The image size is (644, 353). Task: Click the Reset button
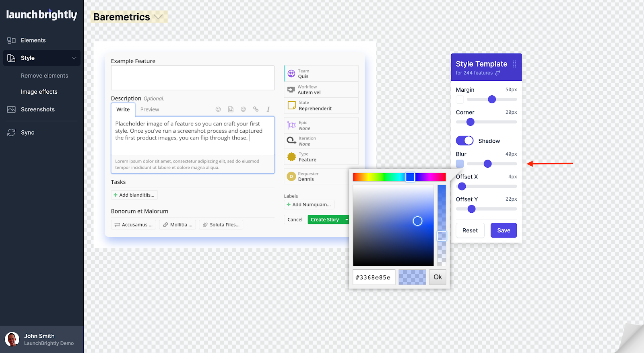click(x=470, y=230)
